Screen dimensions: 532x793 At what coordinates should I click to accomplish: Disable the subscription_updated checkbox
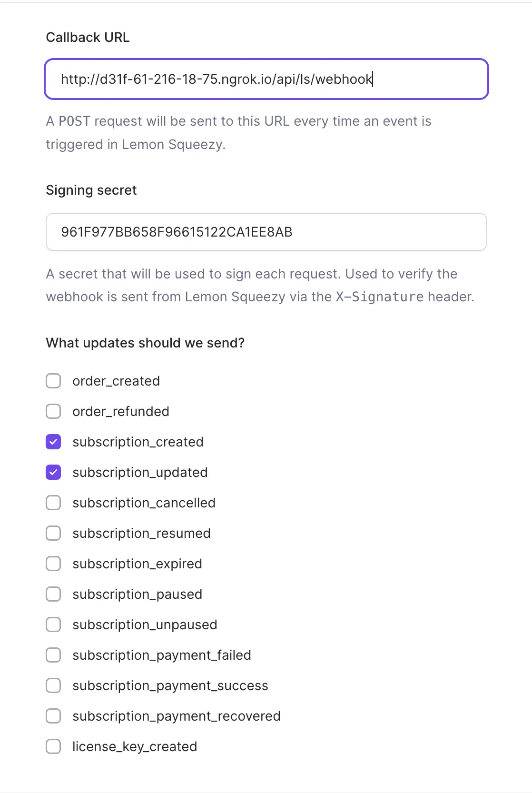(x=53, y=472)
